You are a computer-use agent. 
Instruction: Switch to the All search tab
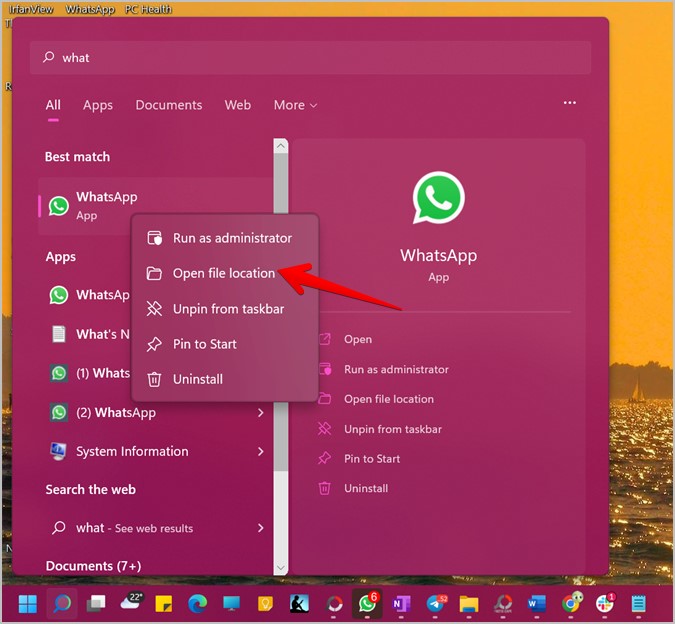53,105
